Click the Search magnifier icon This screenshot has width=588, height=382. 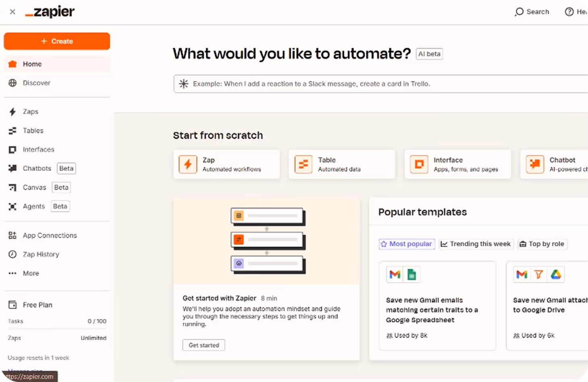coord(519,12)
